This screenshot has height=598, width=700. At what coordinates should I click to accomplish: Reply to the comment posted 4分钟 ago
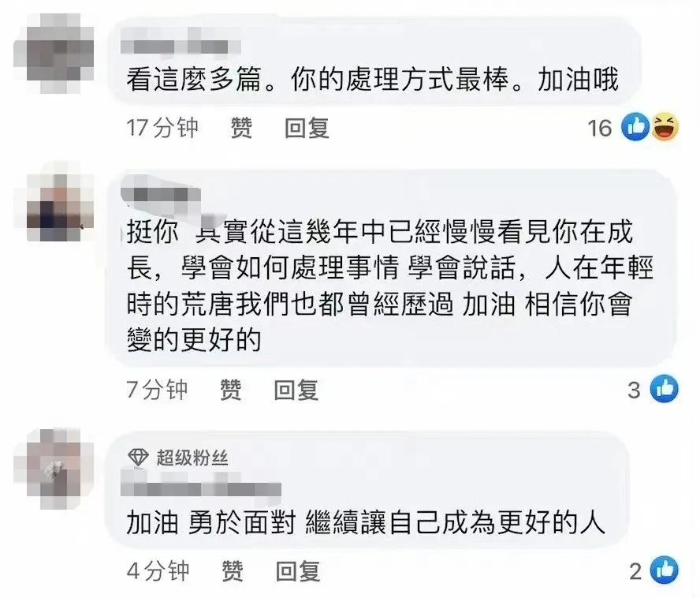298,570
